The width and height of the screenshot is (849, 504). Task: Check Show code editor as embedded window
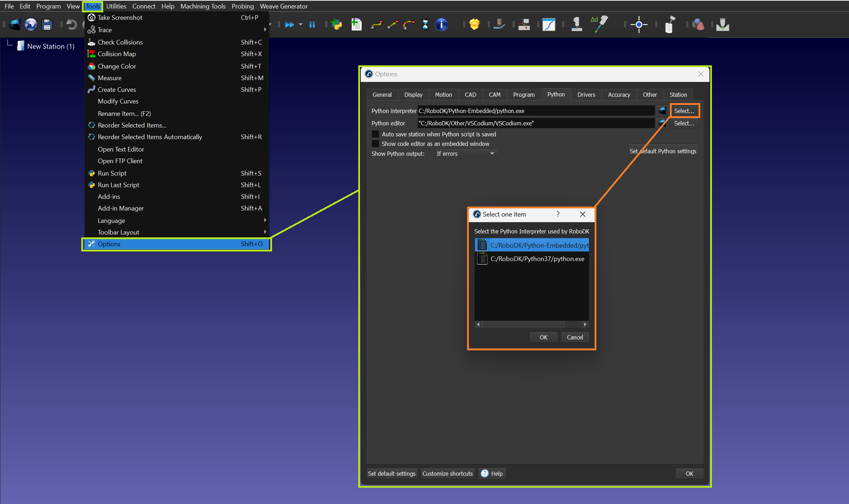tap(375, 144)
